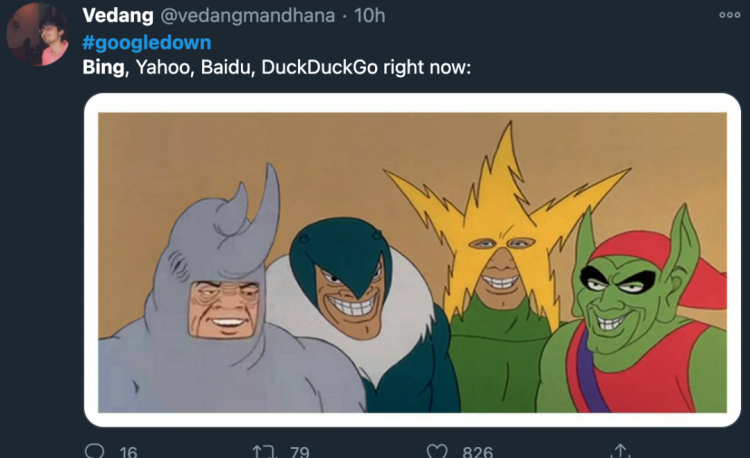This screenshot has height=458, width=750.
Task: Open the three-dot more options menu
Action: [x=729, y=16]
